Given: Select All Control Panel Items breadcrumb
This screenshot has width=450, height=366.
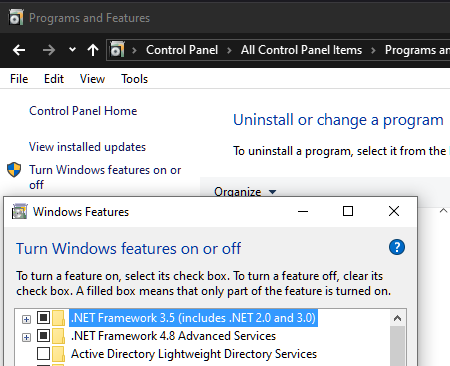Looking at the screenshot, I should (301, 50).
